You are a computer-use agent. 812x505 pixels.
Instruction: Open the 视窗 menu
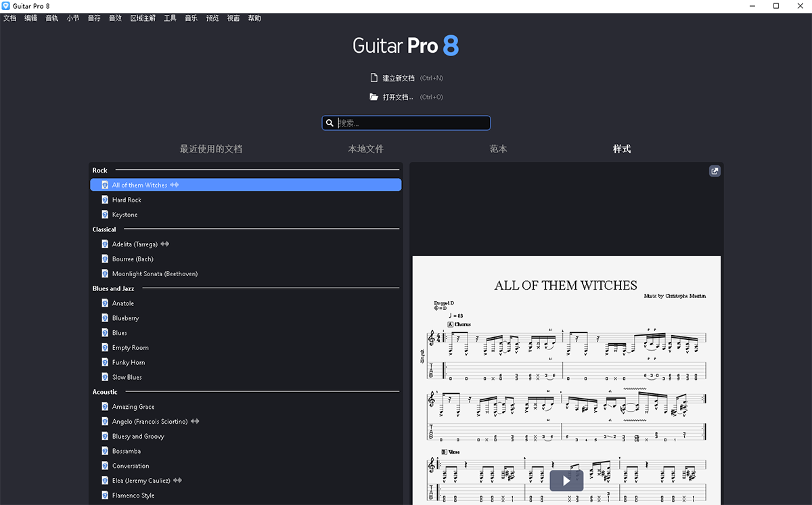click(x=233, y=18)
